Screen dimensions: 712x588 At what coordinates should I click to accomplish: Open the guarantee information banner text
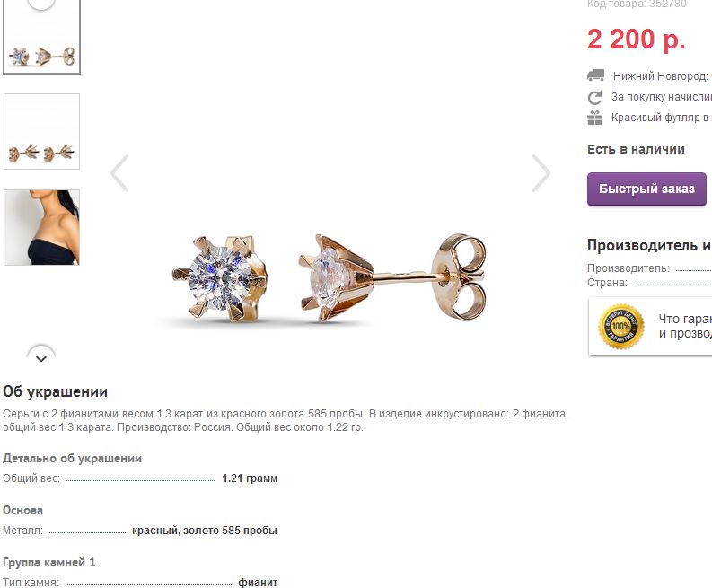(x=685, y=326)
